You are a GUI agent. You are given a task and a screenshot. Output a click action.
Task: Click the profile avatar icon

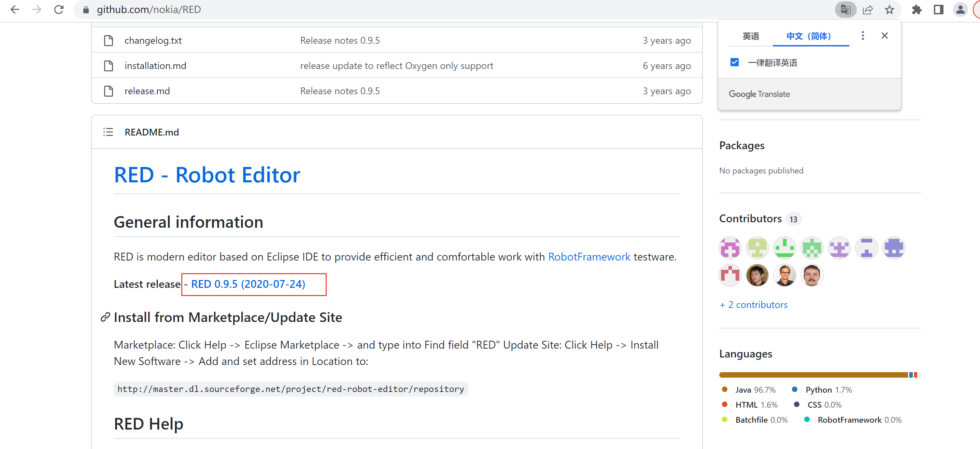(x=960, y=10)
